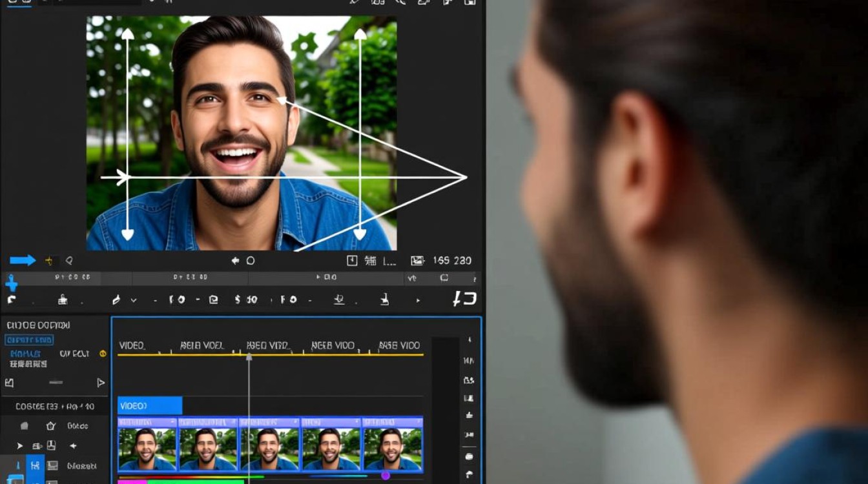Expand the right-pointing triangle in the left panel
Screen dimensions: 868x484
[x=101, y=383]
